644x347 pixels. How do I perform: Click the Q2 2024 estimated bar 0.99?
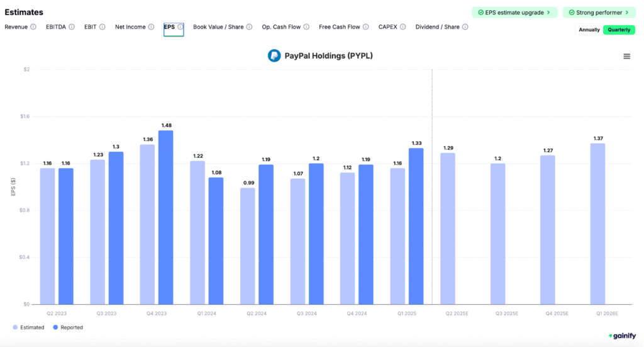point(248,246)
